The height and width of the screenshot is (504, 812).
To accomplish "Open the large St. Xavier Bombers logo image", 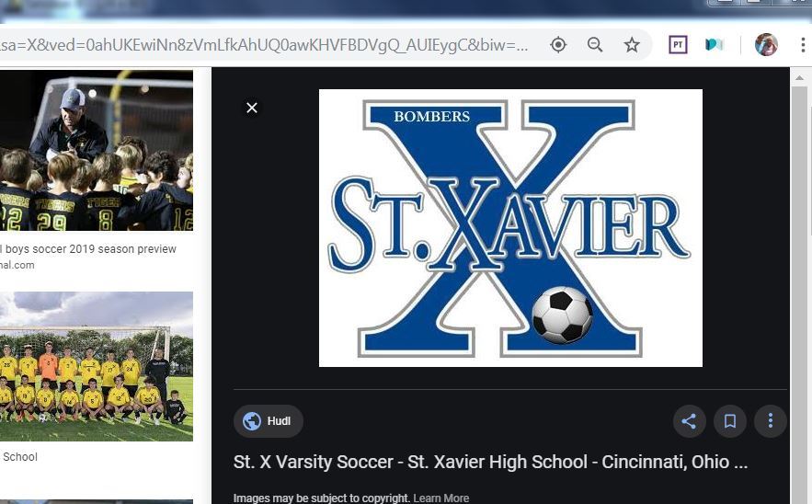I will pos(510,228).
